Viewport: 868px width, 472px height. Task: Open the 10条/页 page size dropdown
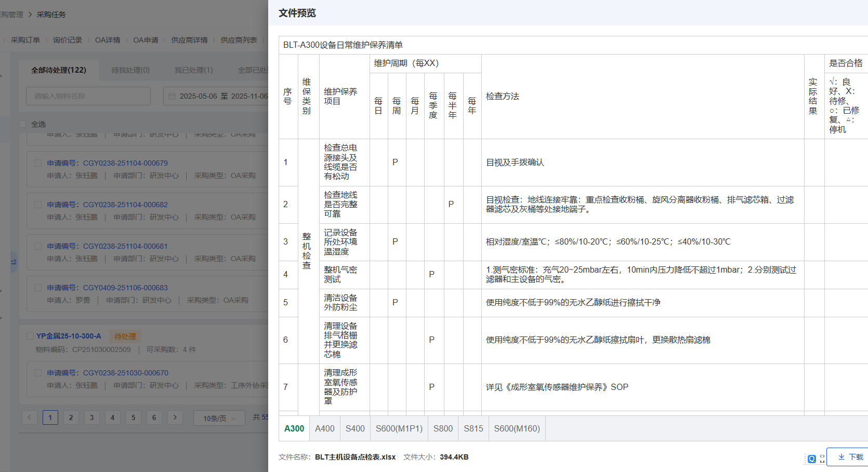click(219, 417)
